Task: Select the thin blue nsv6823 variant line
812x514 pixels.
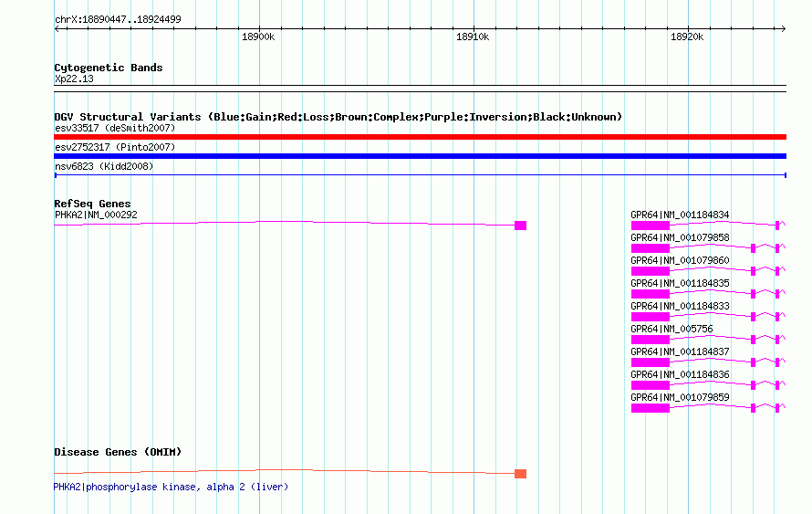Action: coord(420,175)
